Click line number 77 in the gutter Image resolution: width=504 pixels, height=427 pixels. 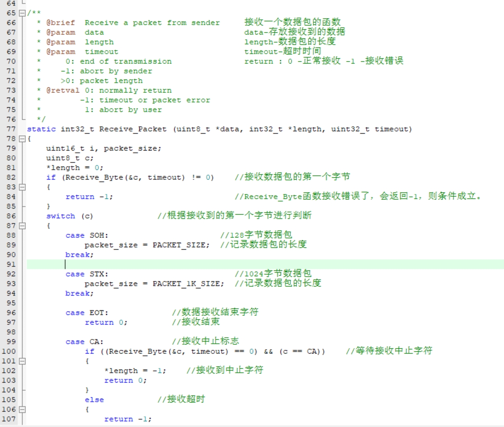pos(11,129)
